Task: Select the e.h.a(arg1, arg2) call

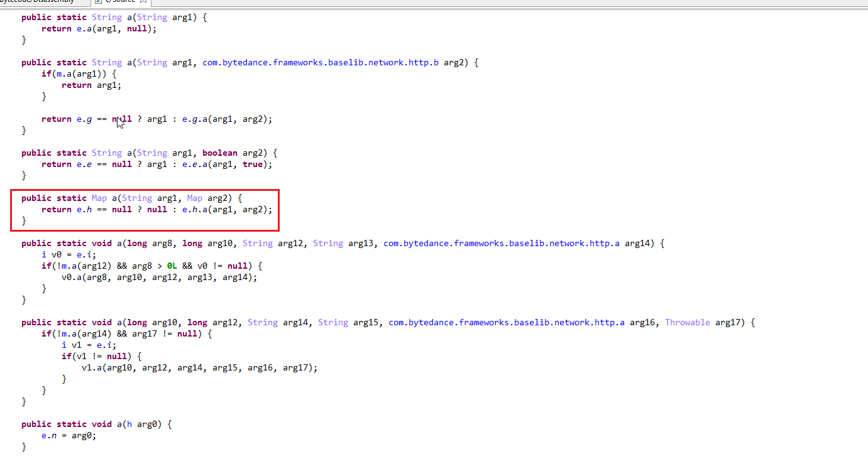Action: (x=228, y=209)
